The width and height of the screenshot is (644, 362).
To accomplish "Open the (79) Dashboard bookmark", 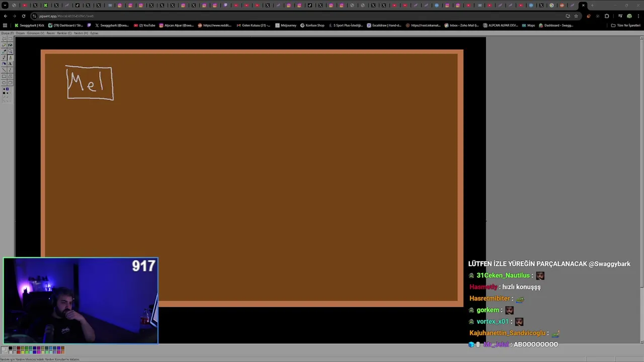I will (65, 25).
